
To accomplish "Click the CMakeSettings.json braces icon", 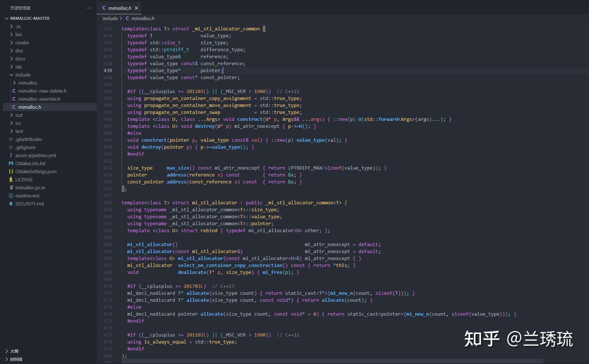I will click(11, 171).
